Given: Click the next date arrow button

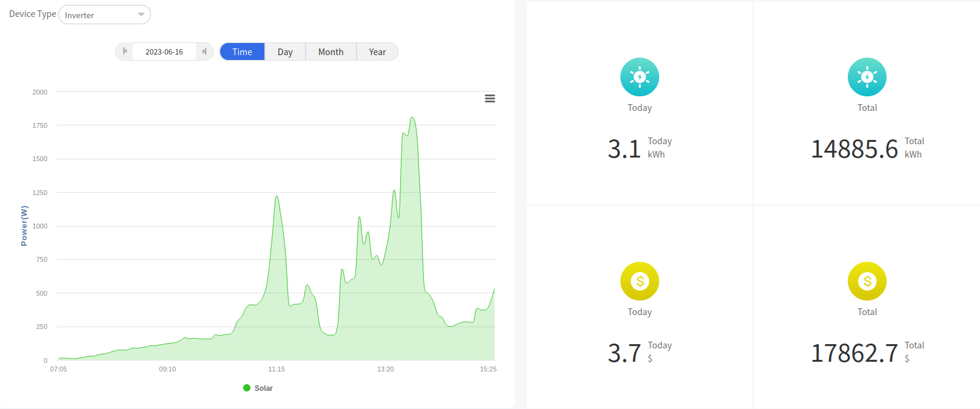Looking at the screenshot, I should pyautogui.click(x=204, y=52).
